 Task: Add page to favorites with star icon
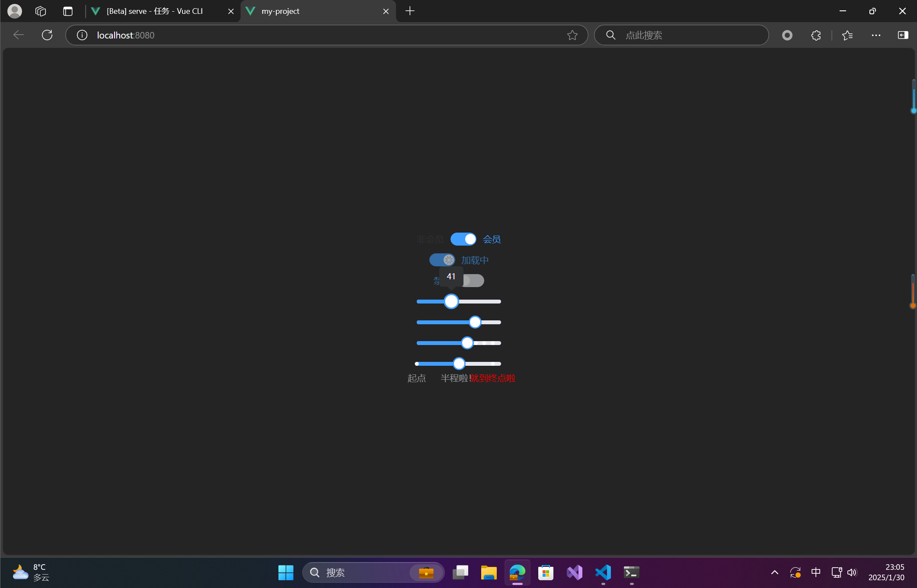pyautogui.click(x=572, y=35)
